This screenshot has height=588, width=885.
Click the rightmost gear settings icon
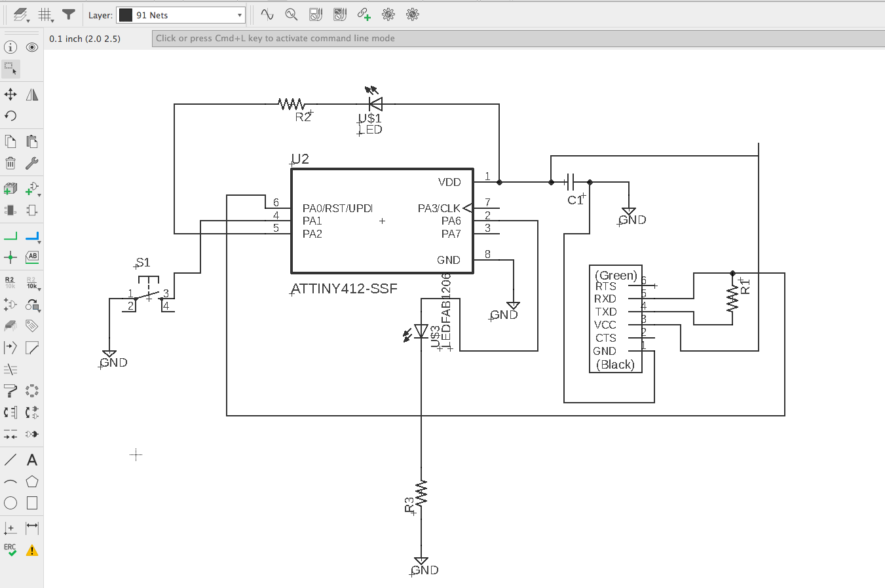point(412,14)
